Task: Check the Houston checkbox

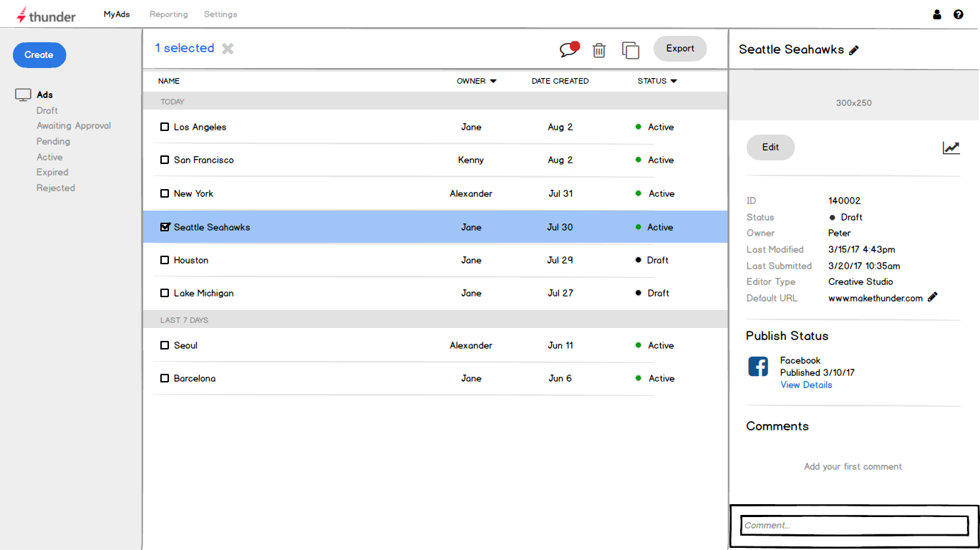Action: pos(165,260)
